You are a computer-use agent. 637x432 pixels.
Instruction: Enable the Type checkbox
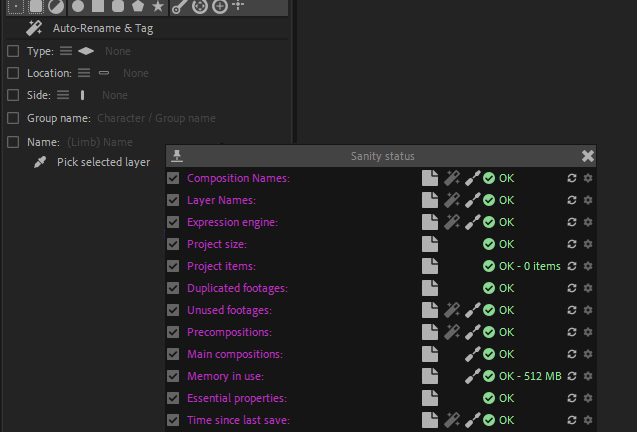(x=13, y=51)
